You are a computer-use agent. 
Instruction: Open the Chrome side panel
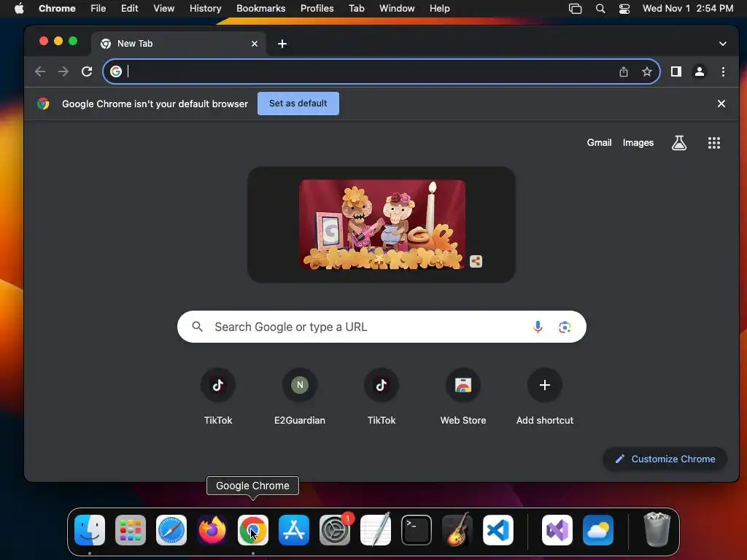tap(676, 72)
